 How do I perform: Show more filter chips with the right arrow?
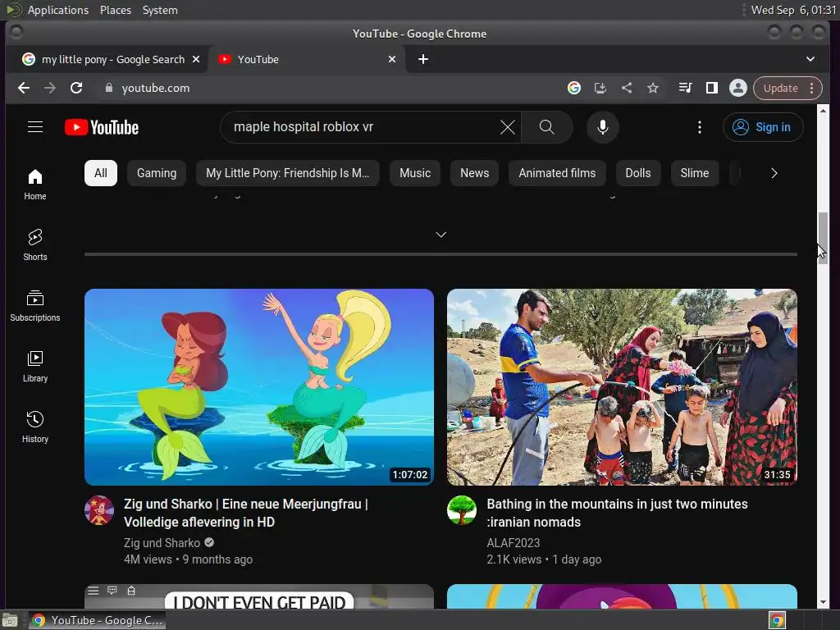[774, 173]
